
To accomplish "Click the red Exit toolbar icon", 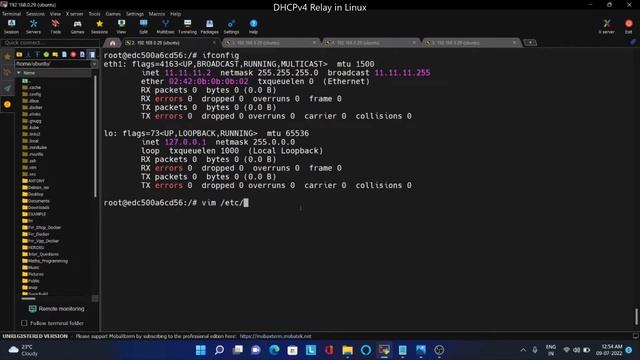I will (x=629, y=27).
